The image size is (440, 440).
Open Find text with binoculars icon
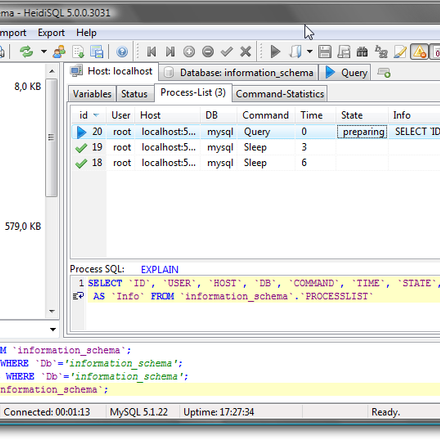362,52
